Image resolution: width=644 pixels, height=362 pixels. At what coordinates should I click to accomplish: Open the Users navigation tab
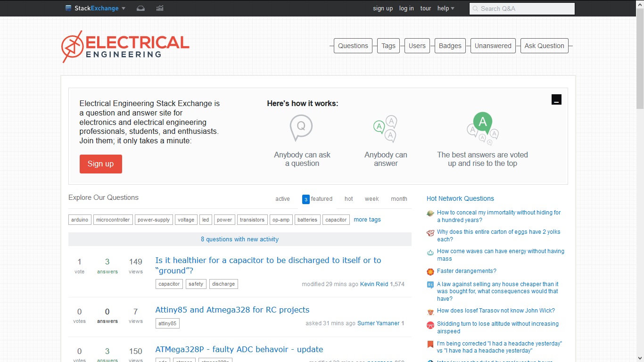pos(417,46)
